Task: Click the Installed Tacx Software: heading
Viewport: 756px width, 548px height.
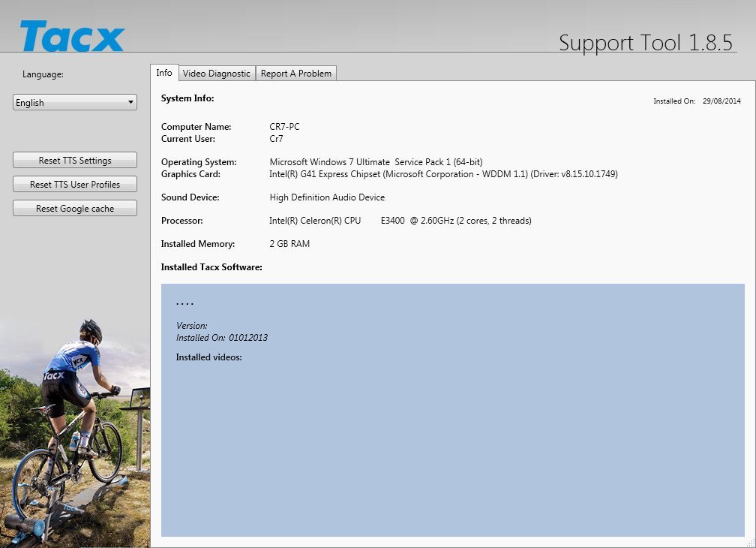Action: click(x=211, y=267)
